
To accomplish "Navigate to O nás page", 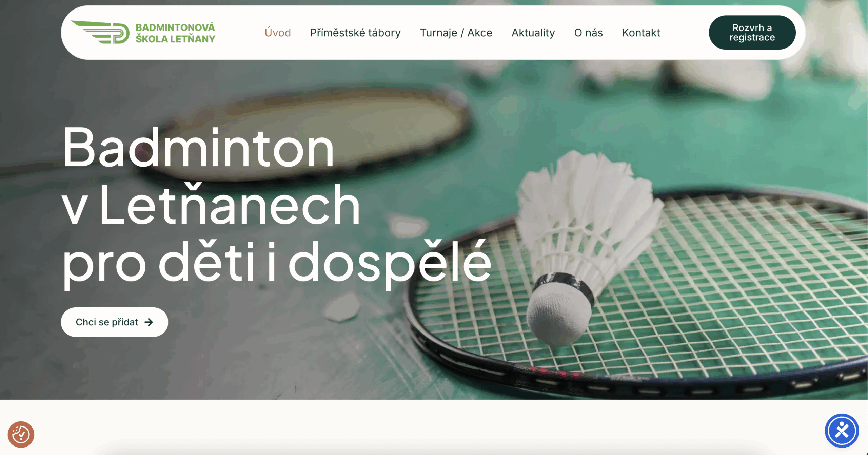I will [x=588, y=33].
